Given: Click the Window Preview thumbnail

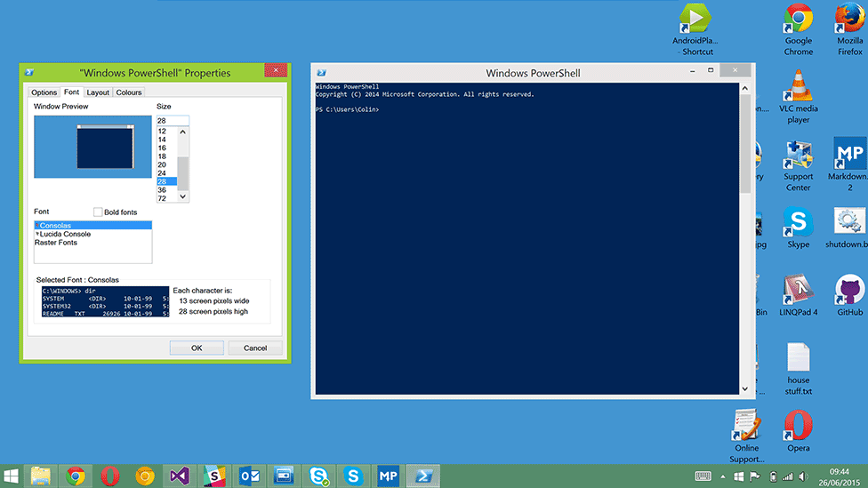Looking at the screenshot, I should coord(92,147).
